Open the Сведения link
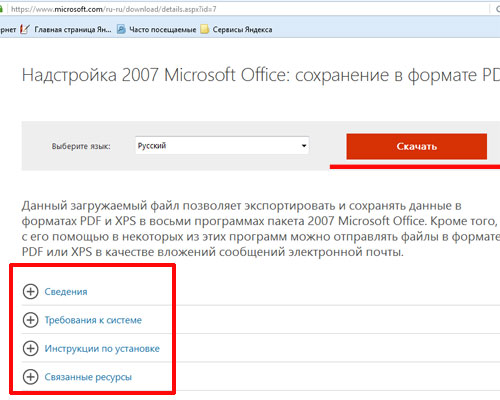This screenshot has height=400, width=500. (66, 292)
